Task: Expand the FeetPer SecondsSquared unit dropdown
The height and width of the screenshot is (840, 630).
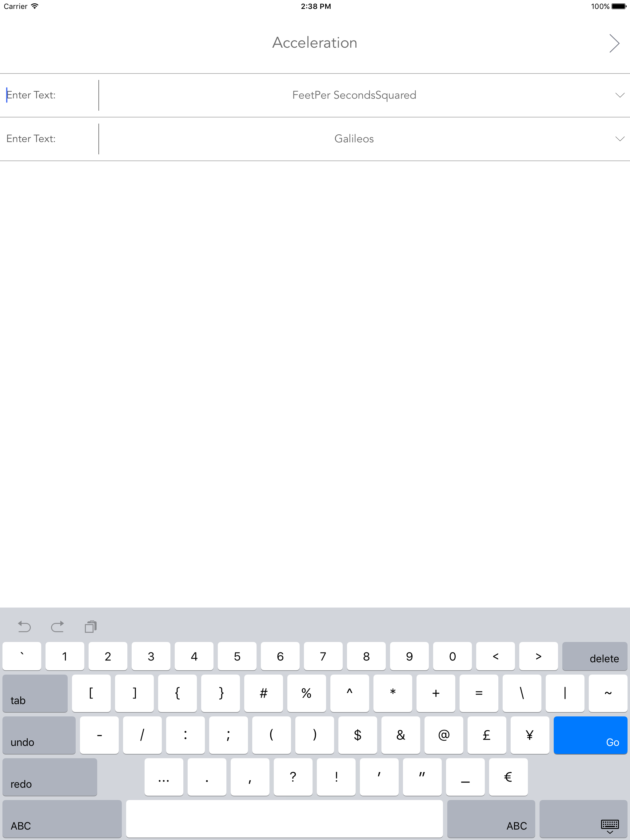Action: click(x=354, y=95)
